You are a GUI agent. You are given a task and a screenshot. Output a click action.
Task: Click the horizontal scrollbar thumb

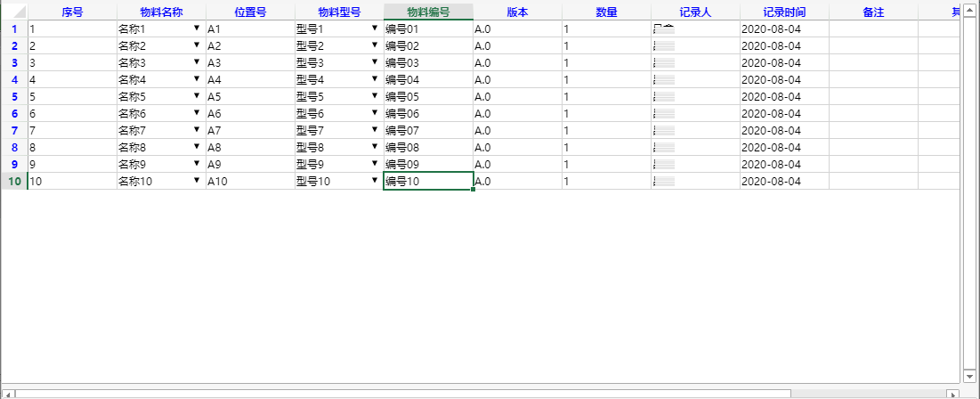tap(403, 394)
